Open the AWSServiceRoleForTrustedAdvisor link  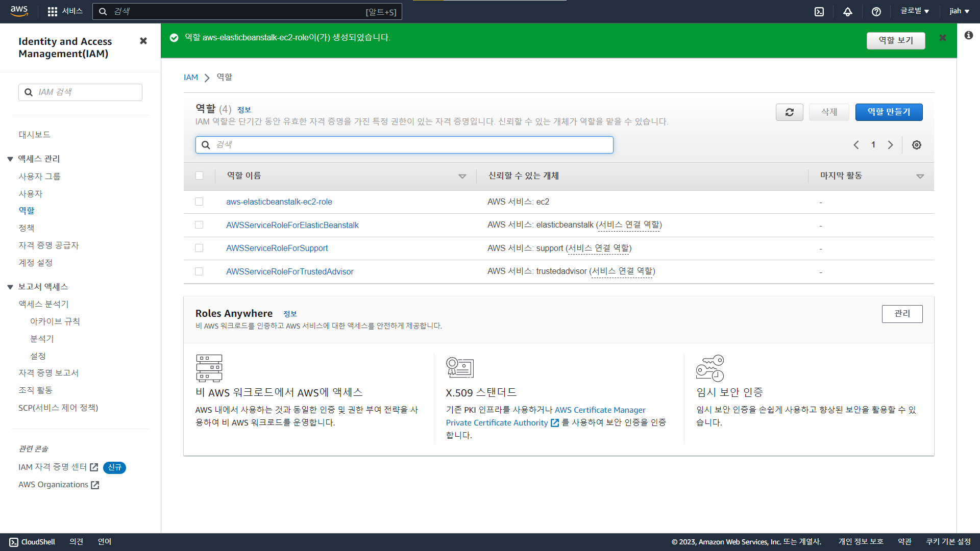[290, 272]
